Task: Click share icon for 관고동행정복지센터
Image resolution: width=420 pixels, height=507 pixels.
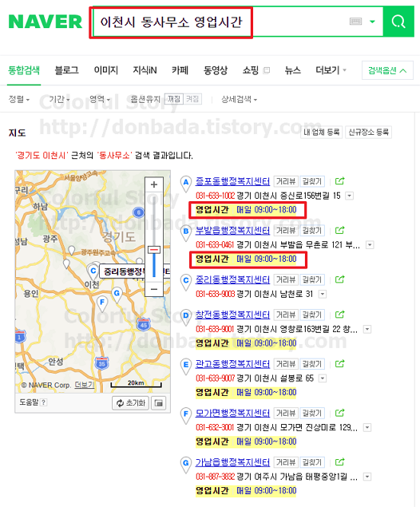Action: click(340, 363)
